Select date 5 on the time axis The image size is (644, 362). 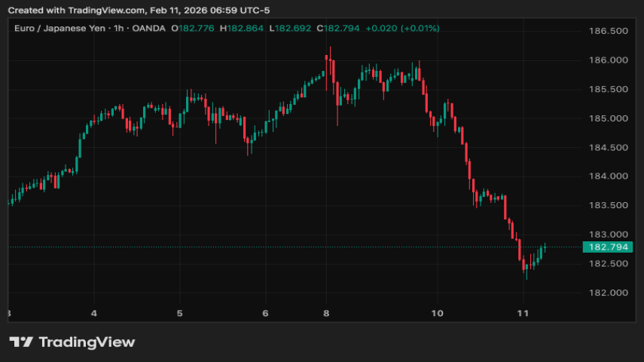(179, 313)
